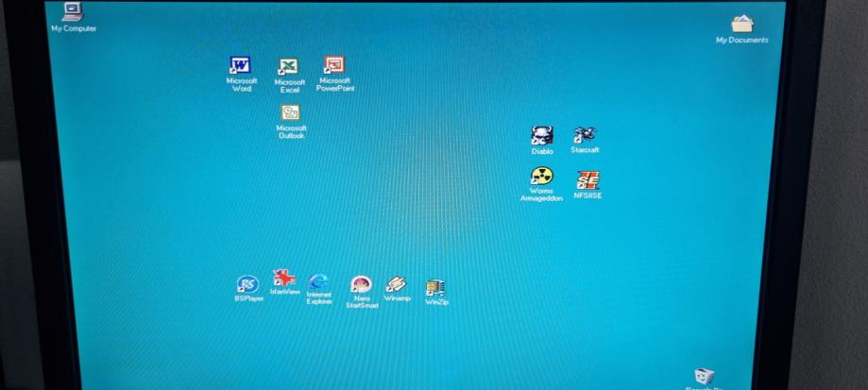The width and height of the screenshot is (868, 390).
Task: Click the Internet Explorer icon
Action: [318, 281]
